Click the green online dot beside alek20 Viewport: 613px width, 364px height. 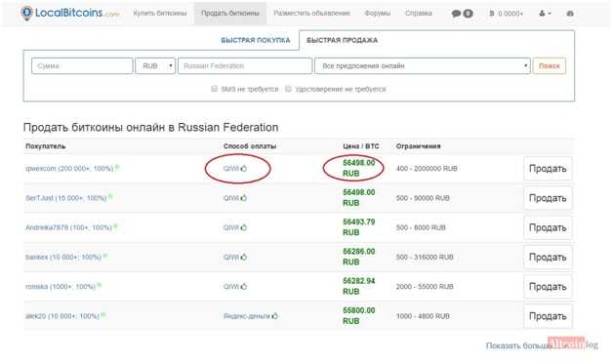click(x=103, y=314)
